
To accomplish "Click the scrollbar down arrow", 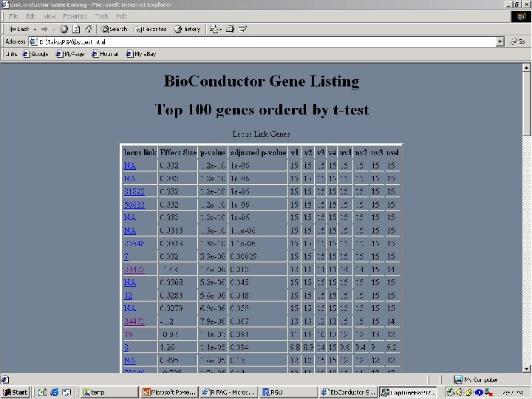I will click(x=526, y=369).
